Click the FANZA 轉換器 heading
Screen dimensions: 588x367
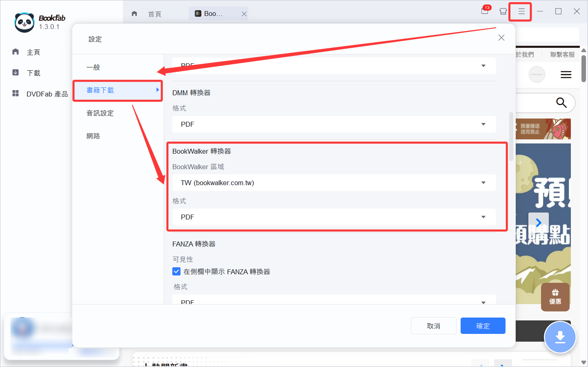click(x=194, y=244)
